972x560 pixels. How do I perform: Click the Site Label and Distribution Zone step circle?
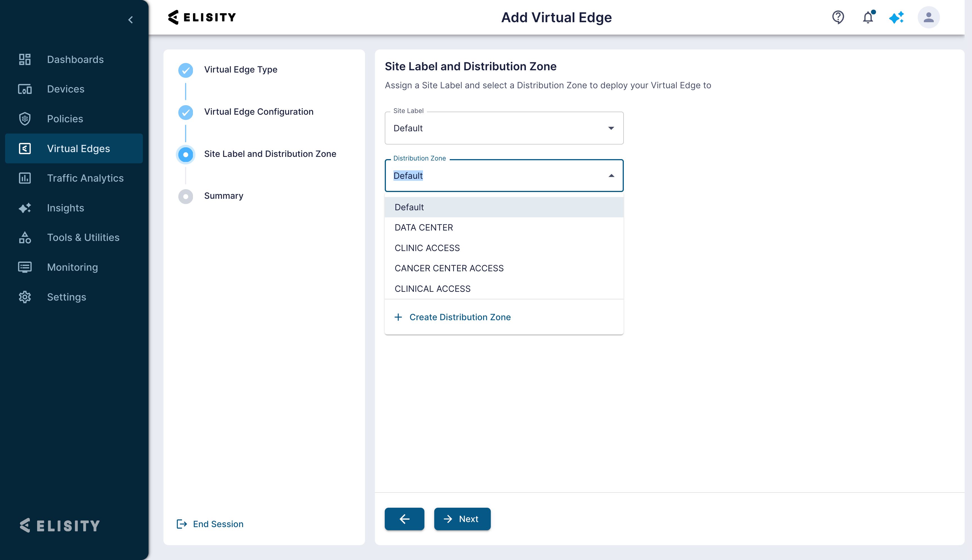185,155
